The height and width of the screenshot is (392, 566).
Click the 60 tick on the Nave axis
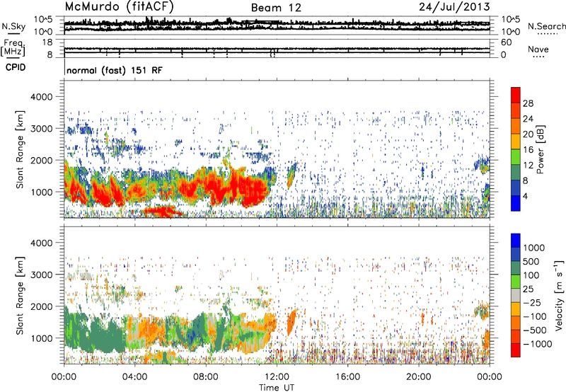pyautogui.click(x=507, y=42)
